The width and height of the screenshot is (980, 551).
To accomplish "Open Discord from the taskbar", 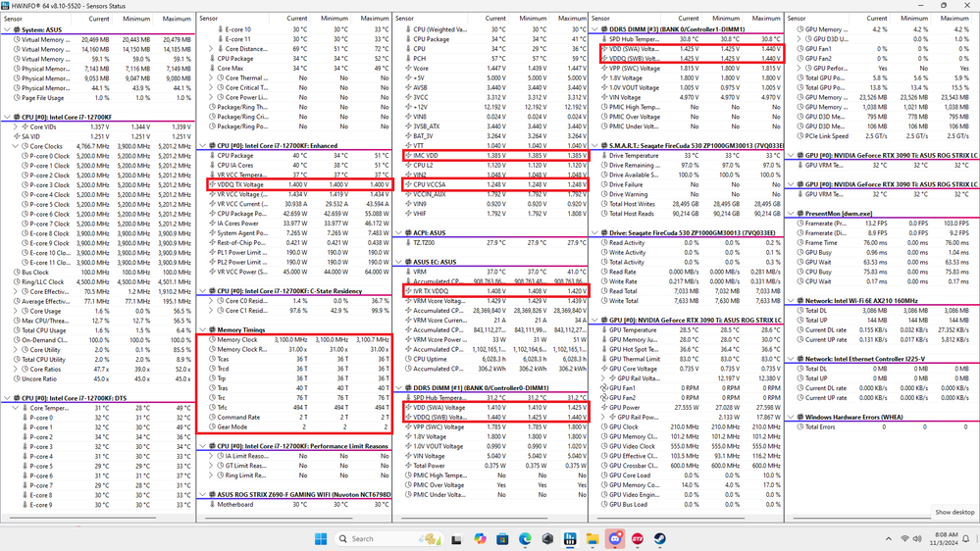I will coord(615,538).
